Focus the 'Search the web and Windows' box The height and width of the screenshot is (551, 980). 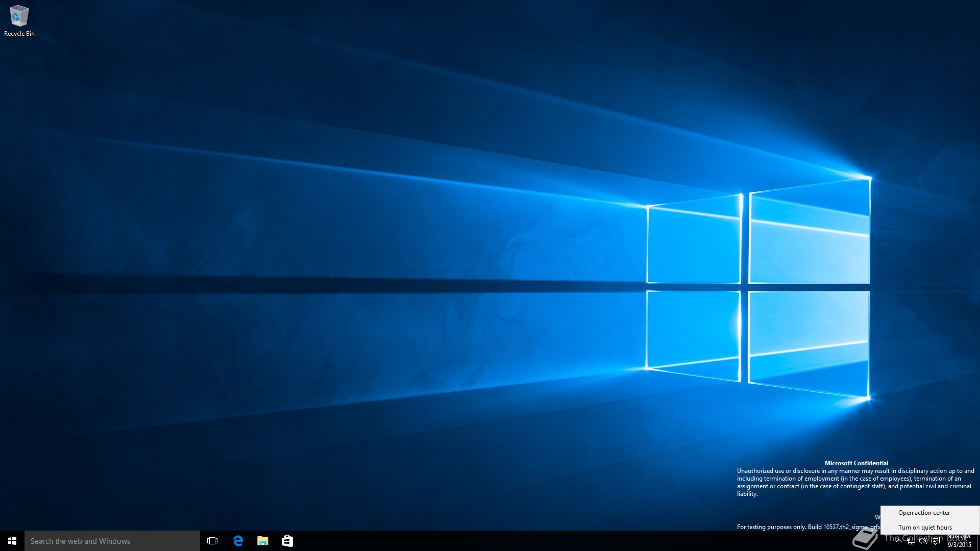click(112, 541)
